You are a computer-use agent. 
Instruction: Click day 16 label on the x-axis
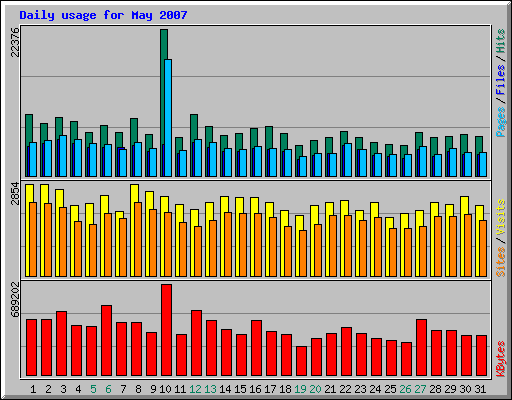[x=255, y=389]
